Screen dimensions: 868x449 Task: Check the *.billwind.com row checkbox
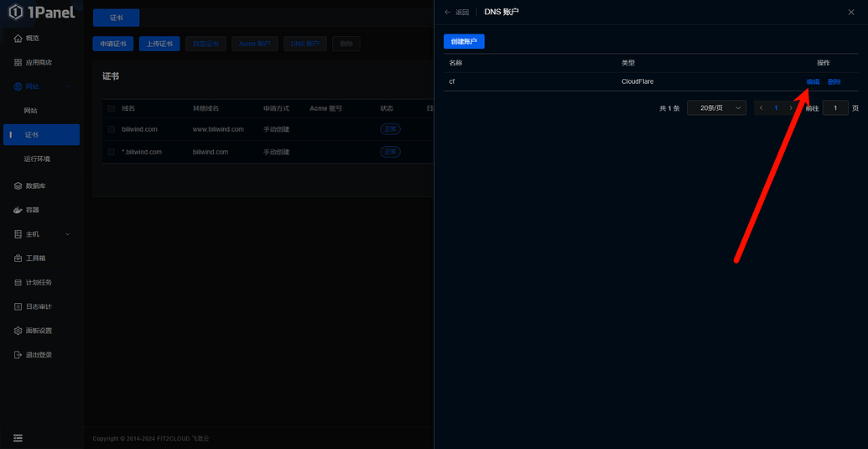[x=112, y=152]
